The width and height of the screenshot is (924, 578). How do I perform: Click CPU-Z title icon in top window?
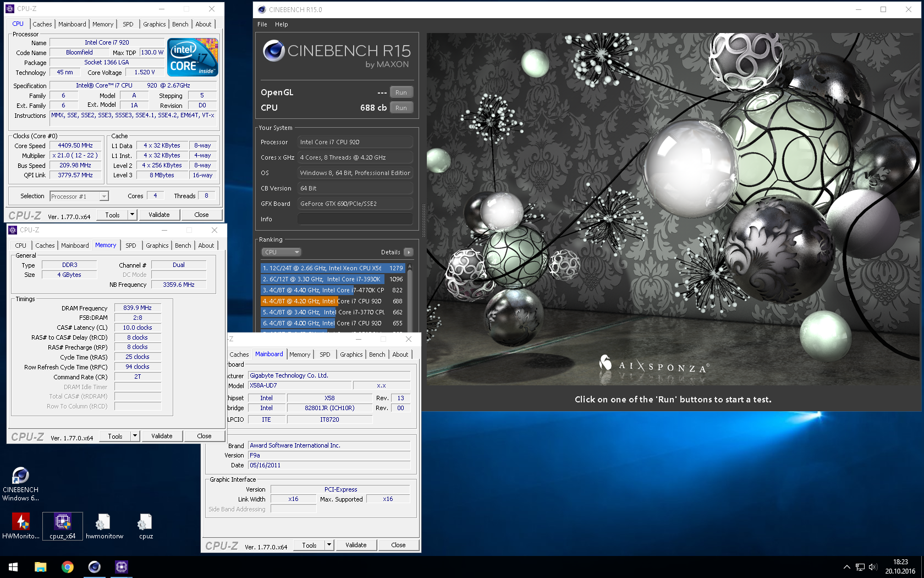9,9
